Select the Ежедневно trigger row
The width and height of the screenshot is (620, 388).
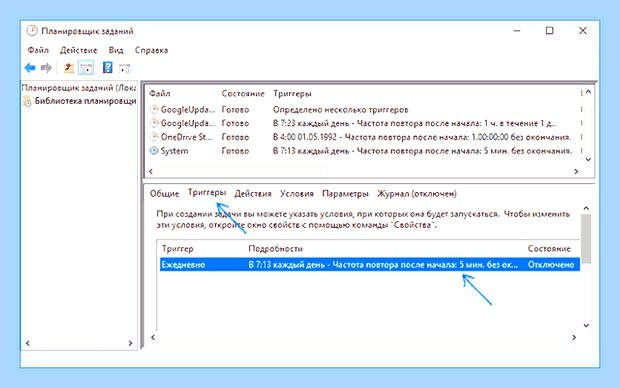[x=370, y=265]
